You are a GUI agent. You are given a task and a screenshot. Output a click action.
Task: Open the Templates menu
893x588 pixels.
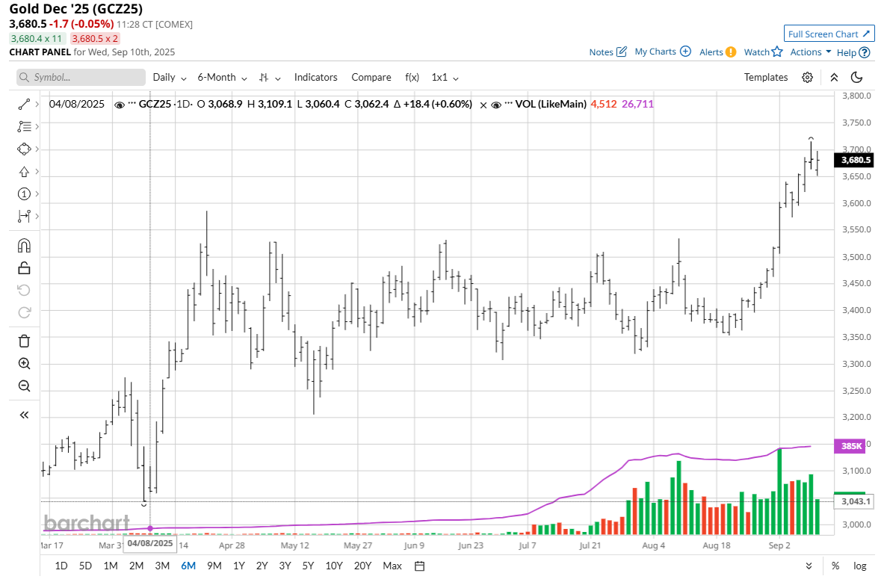tap(765, 78)
